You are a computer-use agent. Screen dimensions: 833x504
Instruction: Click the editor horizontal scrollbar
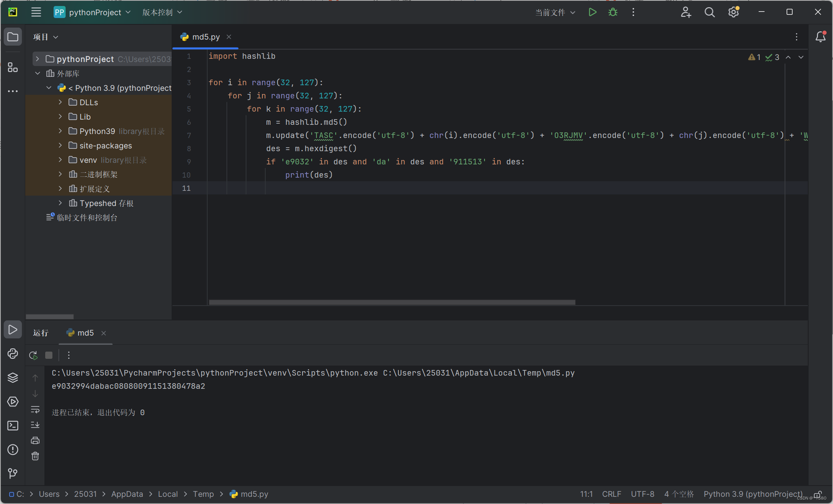[x=392, y=302]
